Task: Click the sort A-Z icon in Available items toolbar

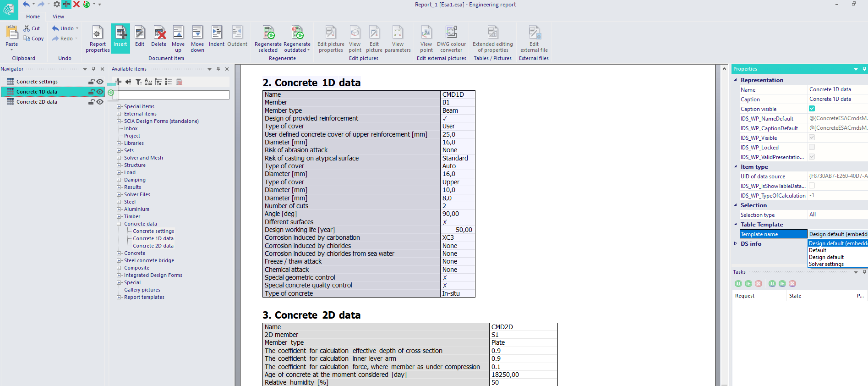Action: click(148, 82)
